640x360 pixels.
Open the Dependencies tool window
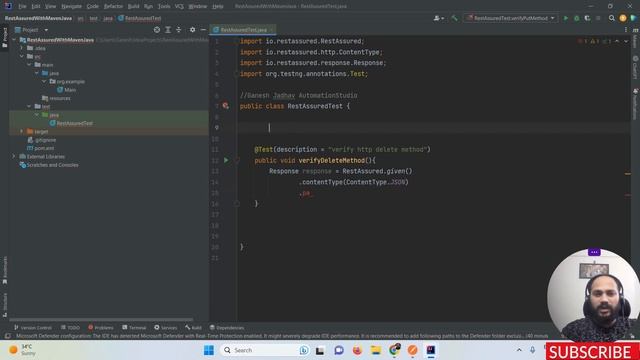(227, 328)
